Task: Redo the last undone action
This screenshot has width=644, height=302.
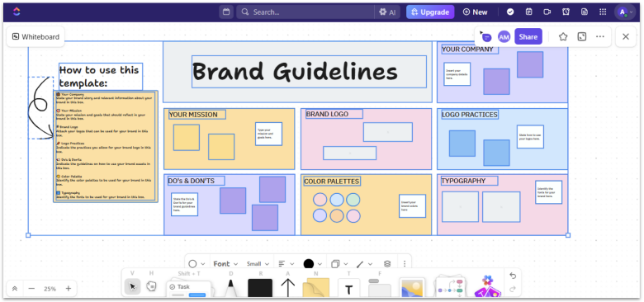Action: coord(513,290)
